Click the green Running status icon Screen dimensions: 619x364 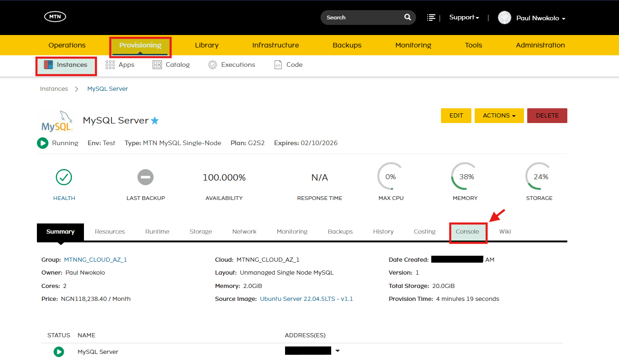43,143
